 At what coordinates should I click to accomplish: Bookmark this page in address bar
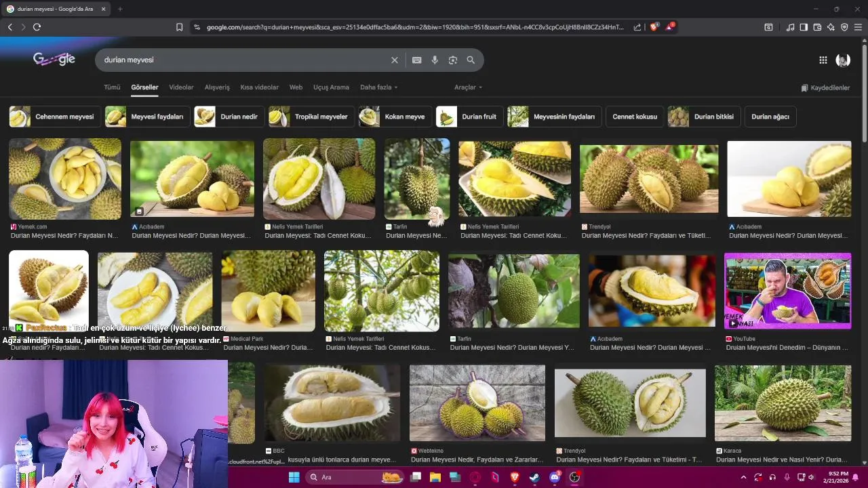tap(179, 27)
